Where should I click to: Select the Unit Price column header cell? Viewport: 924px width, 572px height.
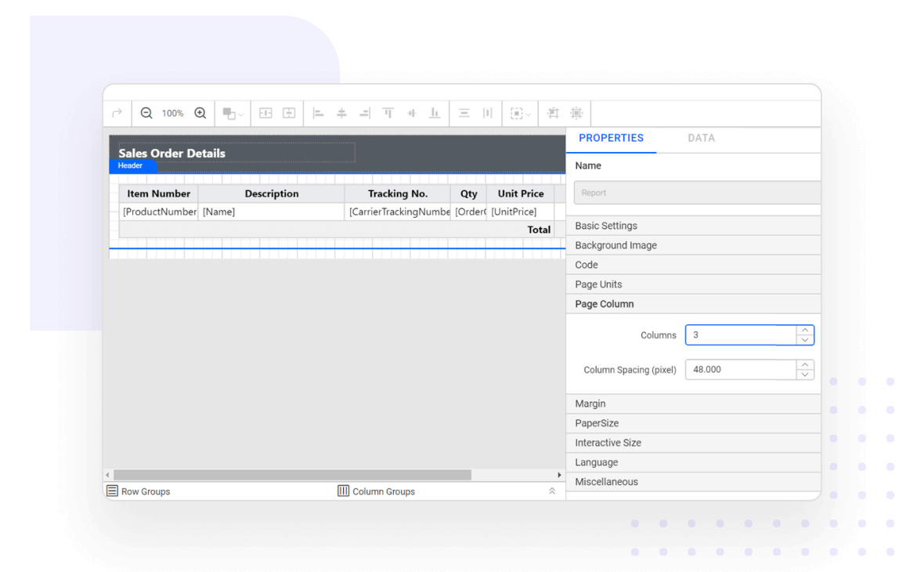pyautogui.click(x=521, y=194)
